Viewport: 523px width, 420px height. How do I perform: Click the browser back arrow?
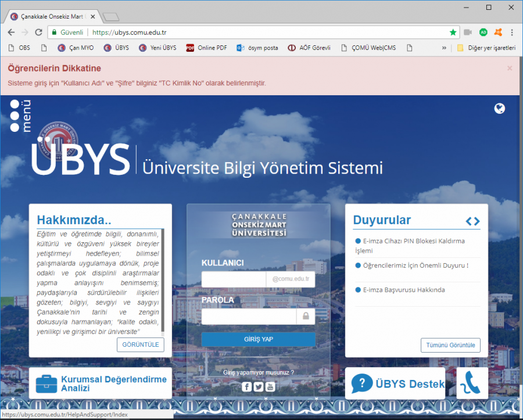(x=12, y=33)
